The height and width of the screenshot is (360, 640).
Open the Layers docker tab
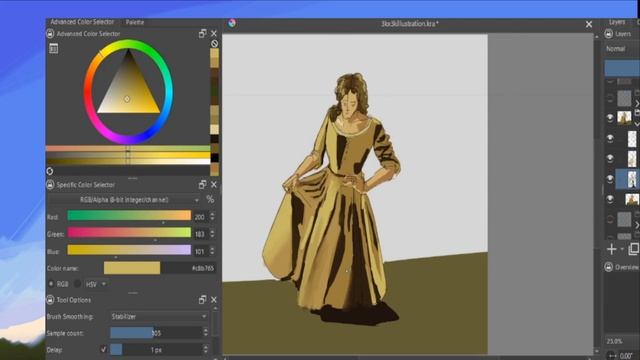click(x=617, y=22)
